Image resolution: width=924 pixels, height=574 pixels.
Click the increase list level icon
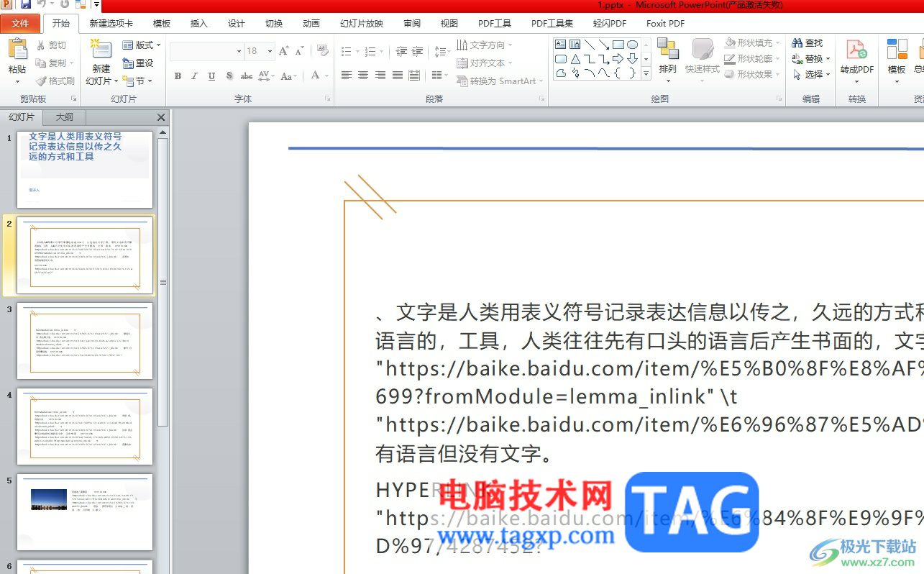(418, 52)
